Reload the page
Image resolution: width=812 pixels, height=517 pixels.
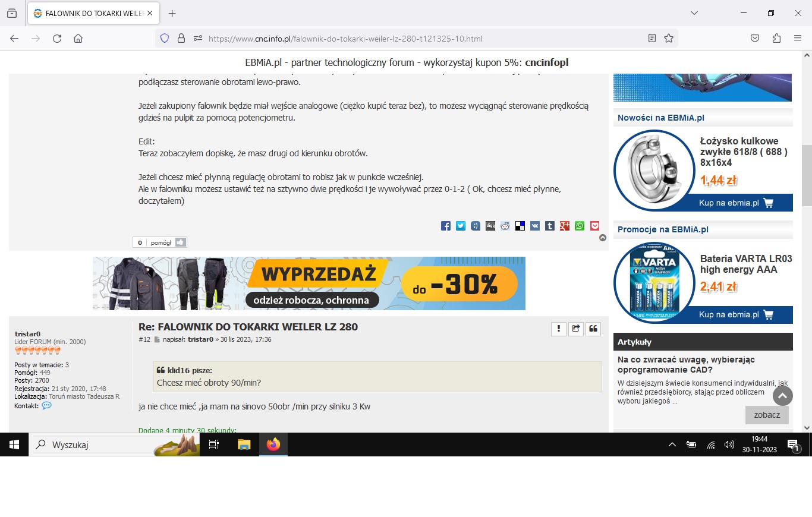coord(57,39)
